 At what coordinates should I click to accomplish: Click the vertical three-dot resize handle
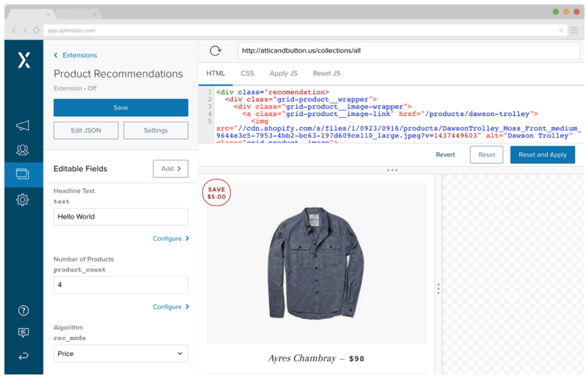tap(438, 289)
